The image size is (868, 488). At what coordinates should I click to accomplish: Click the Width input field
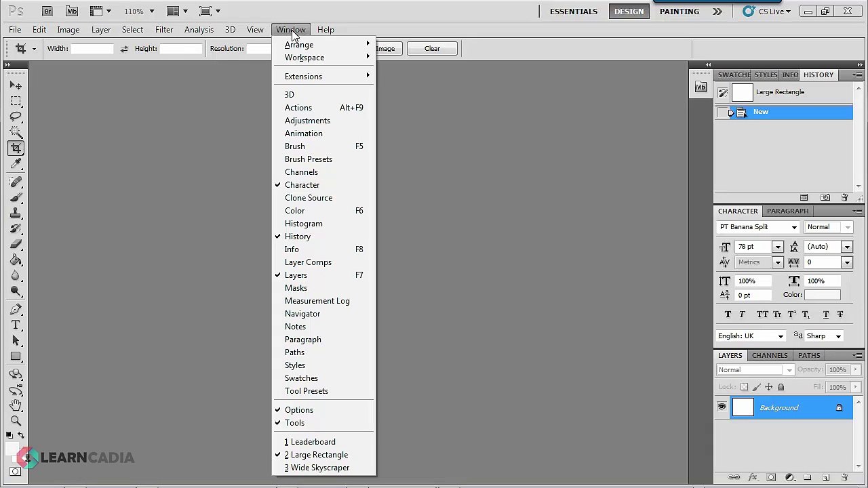pos(92,49)
